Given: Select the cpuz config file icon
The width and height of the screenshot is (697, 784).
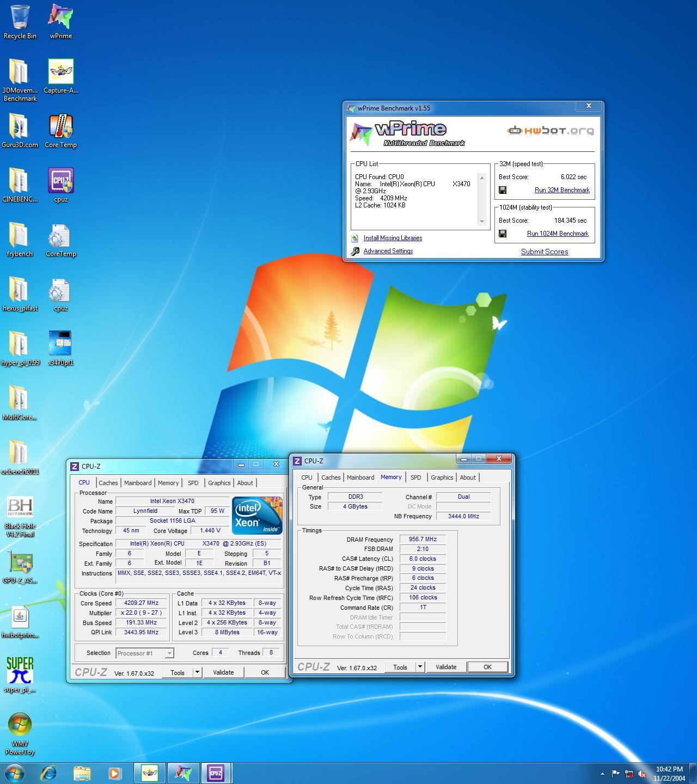Looking at the screenshot, I should click(x=60, y=294).
